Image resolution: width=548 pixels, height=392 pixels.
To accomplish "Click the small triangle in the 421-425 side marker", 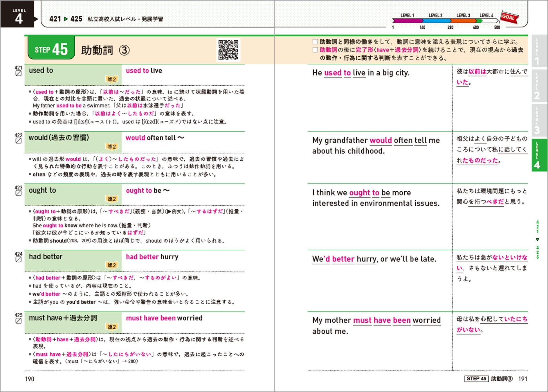I will pos(538,240).
